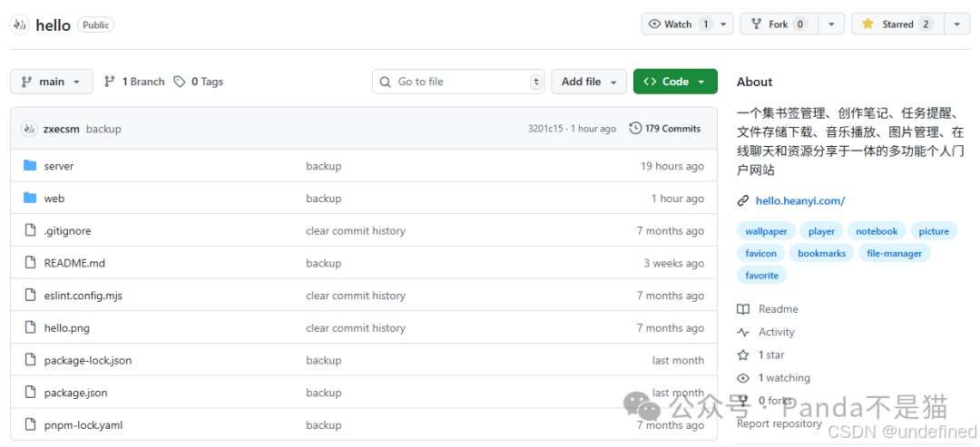Click the link icon beside hello.heanyi.com

[x=743, y=201]
